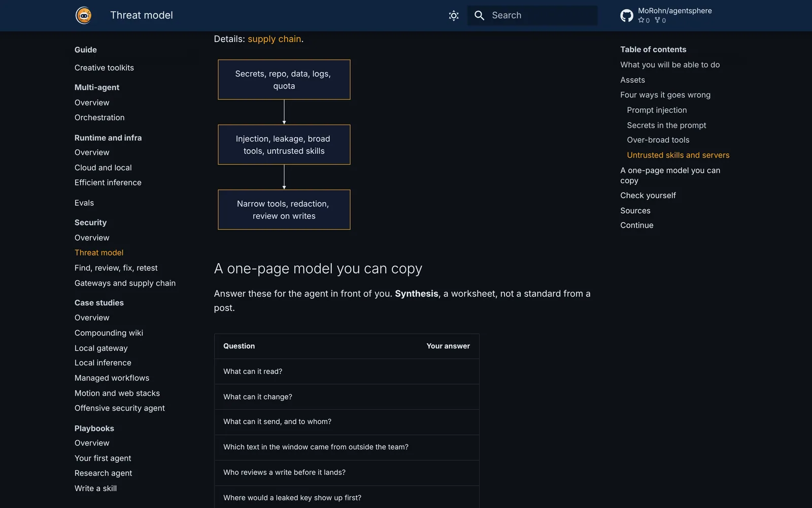Click the Your answer column header
The image size is (812, 508).
coord(448,346)
